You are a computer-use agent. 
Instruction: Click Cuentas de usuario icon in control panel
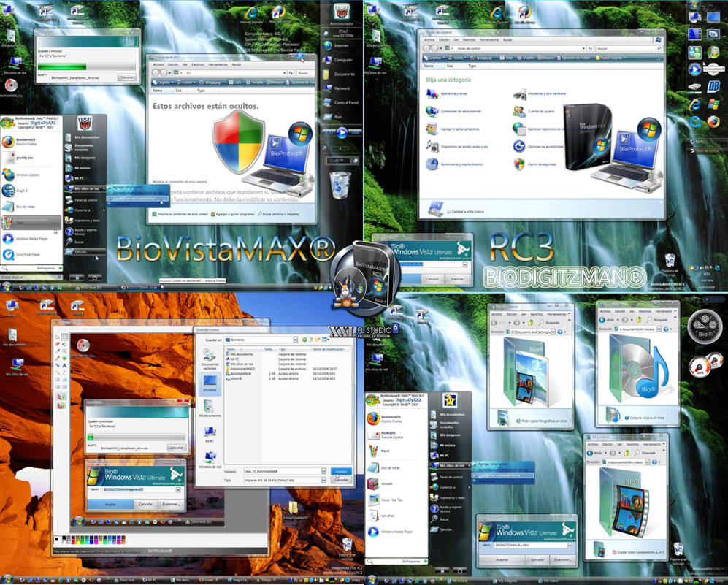[x=518, y=111]
